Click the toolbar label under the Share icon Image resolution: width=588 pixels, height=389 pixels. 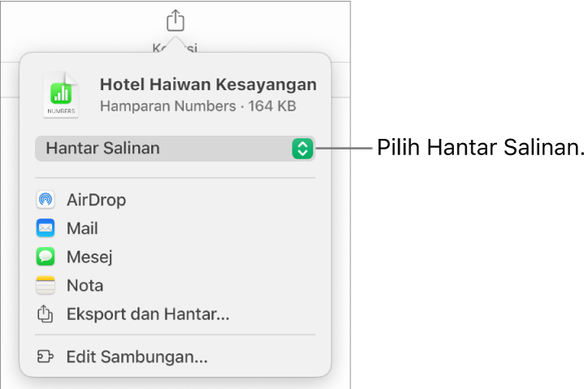click(x=175, y=47)
